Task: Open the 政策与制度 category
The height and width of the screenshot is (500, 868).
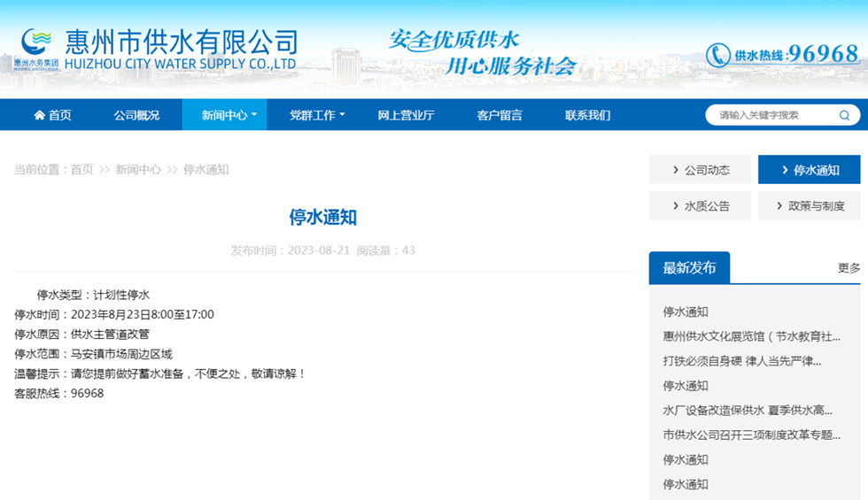Action: [809, 206]
